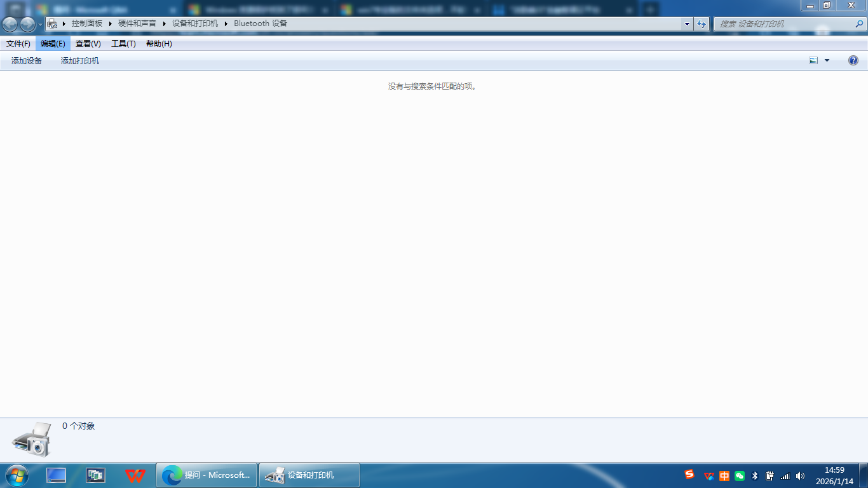Viewport: 868px width, 488px height.
Task: Expand the arrow right after 设备和打印机 breadcrumb
Action: (226, 24)
